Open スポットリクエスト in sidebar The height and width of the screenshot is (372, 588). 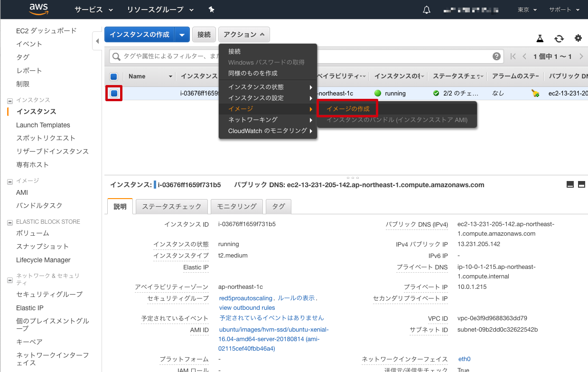(x=46, y=138)
